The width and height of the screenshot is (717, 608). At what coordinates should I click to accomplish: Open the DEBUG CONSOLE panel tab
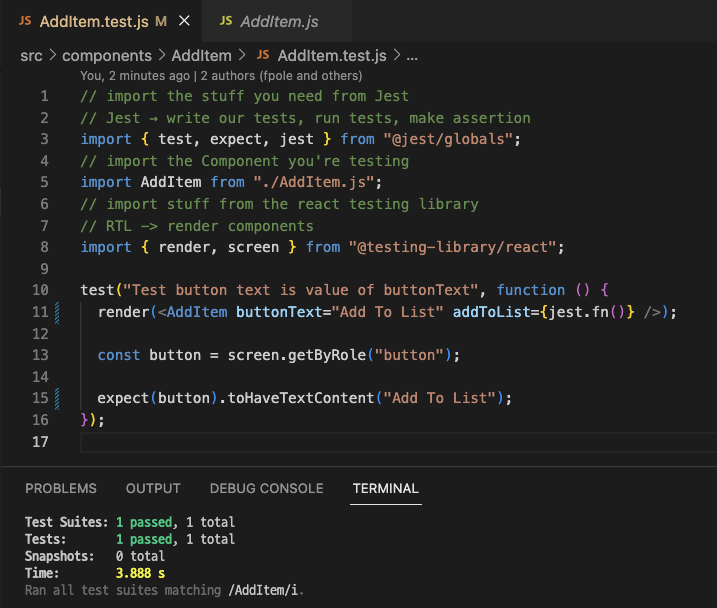tap(267, 488)
